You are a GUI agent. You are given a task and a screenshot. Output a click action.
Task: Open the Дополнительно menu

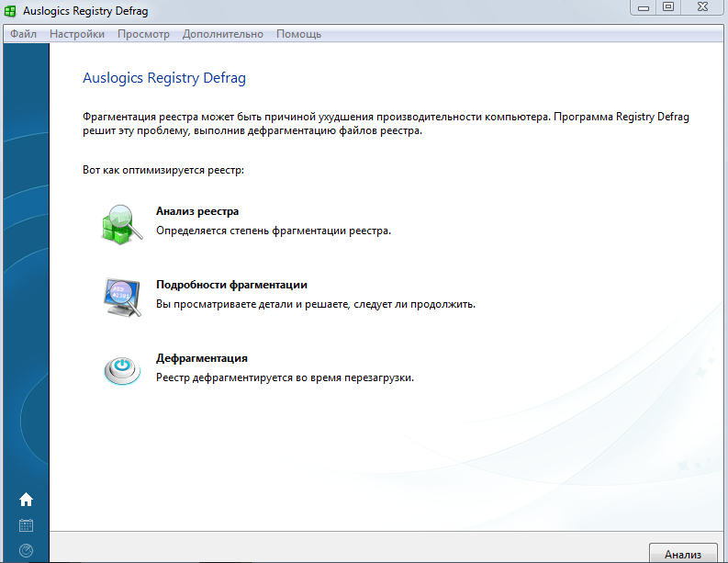click(x=223, y=34)
